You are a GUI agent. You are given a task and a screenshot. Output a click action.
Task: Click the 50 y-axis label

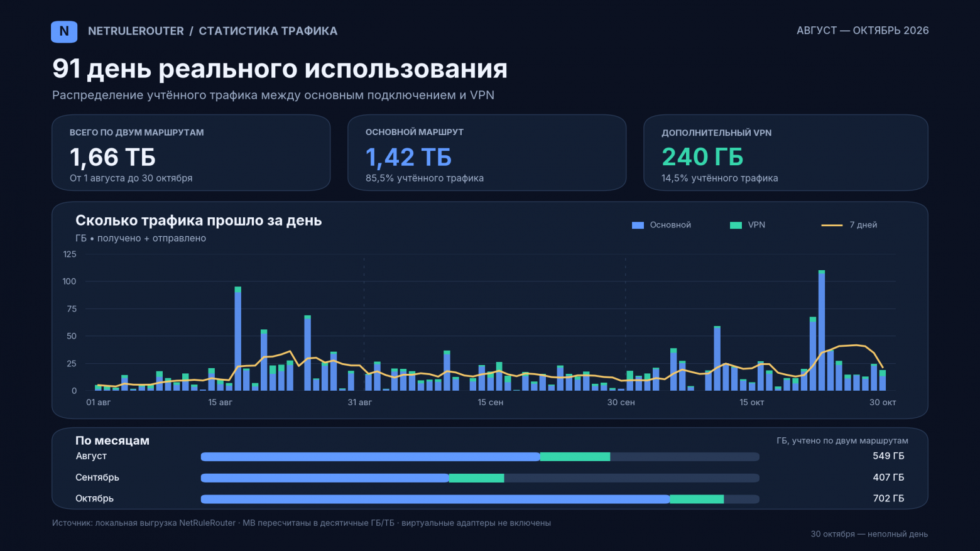(72, 336)
